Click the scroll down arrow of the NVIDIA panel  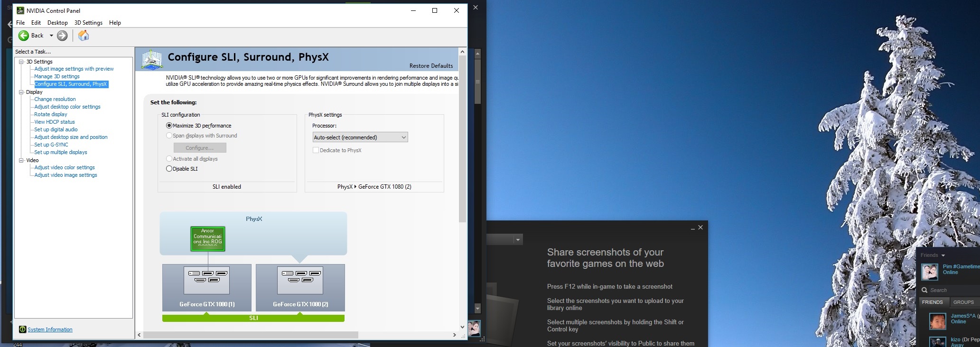tap(463, 327)
